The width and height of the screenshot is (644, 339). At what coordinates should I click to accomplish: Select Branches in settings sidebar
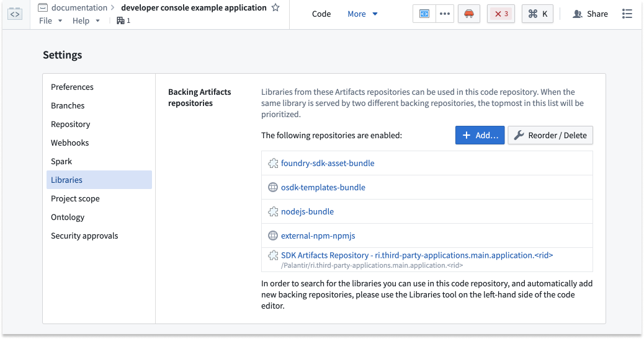(x=99, y=105)
